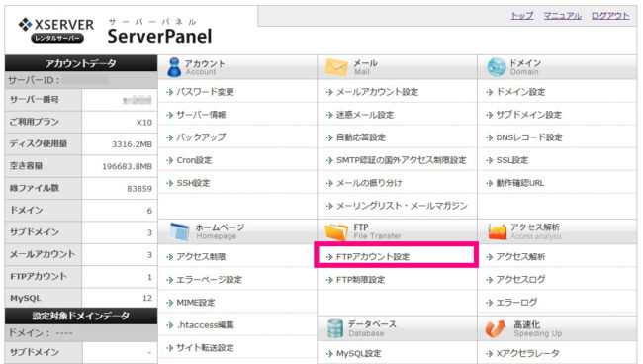
Task: Open Xアクセラレータ
Action: [x=528, y=353]
